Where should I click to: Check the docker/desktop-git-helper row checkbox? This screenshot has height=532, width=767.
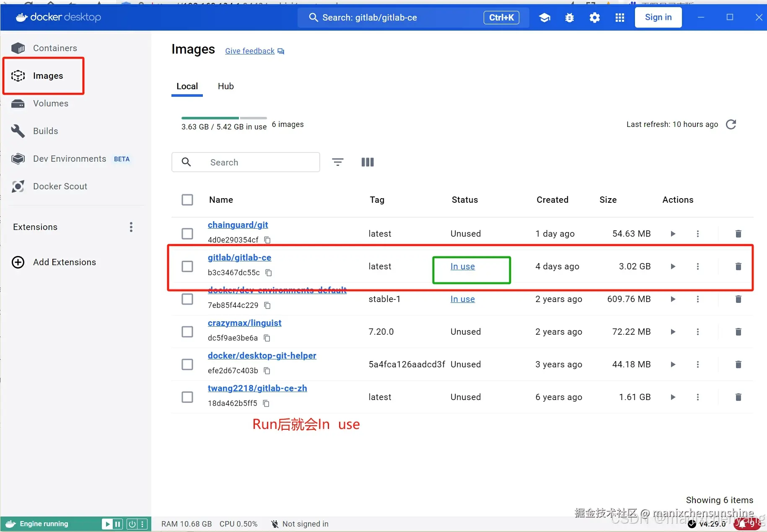click(x=187, y=364)
